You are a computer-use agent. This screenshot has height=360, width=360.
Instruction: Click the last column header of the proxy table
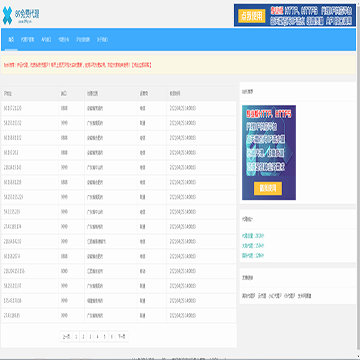coord(175,94)
